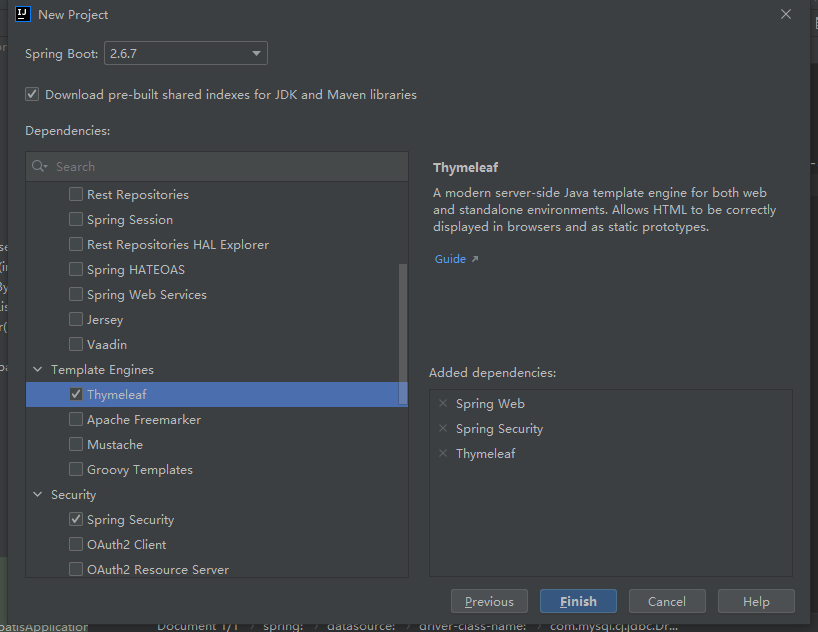Focus the dependencies Search field

(217, 166)
